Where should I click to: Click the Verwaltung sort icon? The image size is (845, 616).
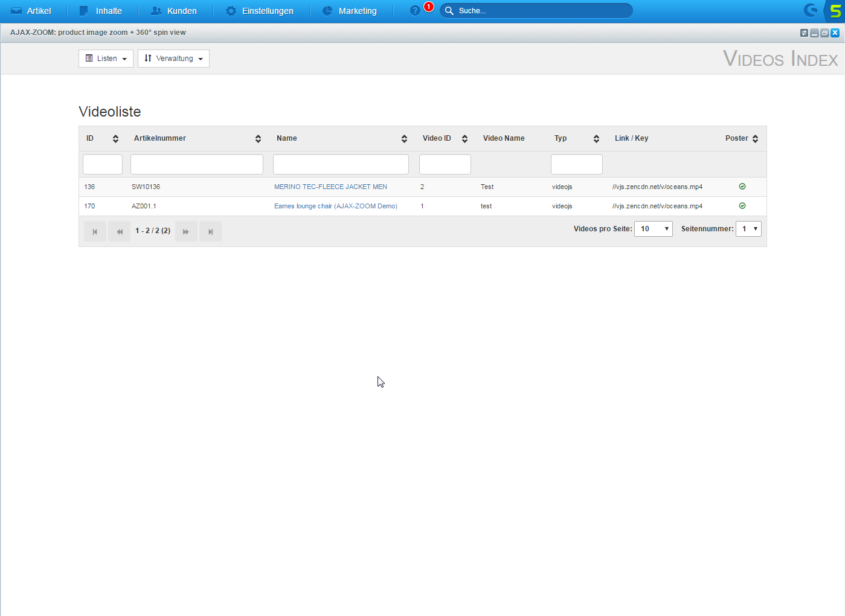pyautogui.click(x=148, y=59)
